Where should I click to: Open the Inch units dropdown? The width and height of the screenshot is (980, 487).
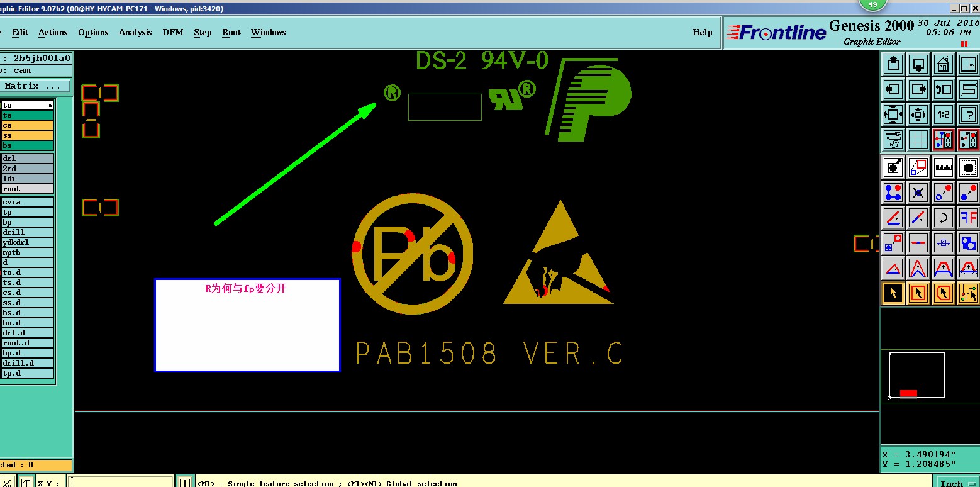click(x=957, y=483)
